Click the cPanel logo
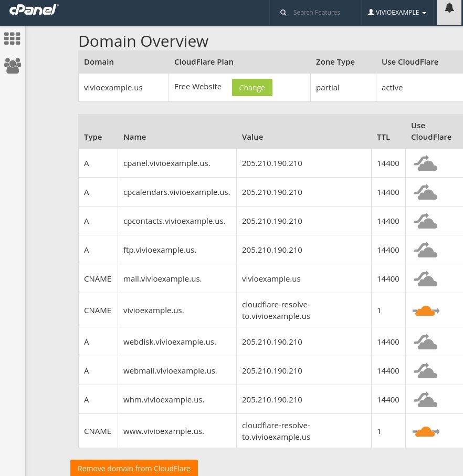The image size is (463, 476). [x=34, y=10]
